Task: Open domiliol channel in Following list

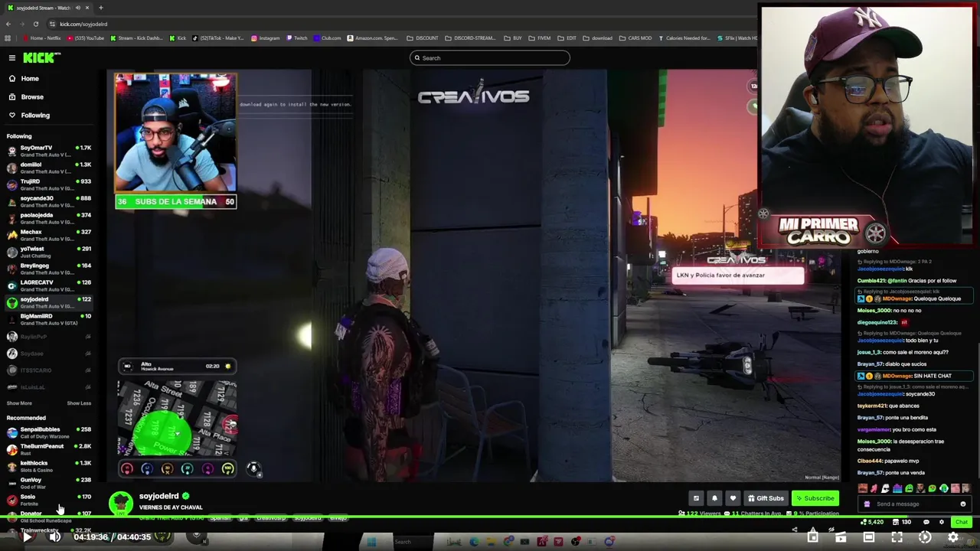Action: (49, 168)
